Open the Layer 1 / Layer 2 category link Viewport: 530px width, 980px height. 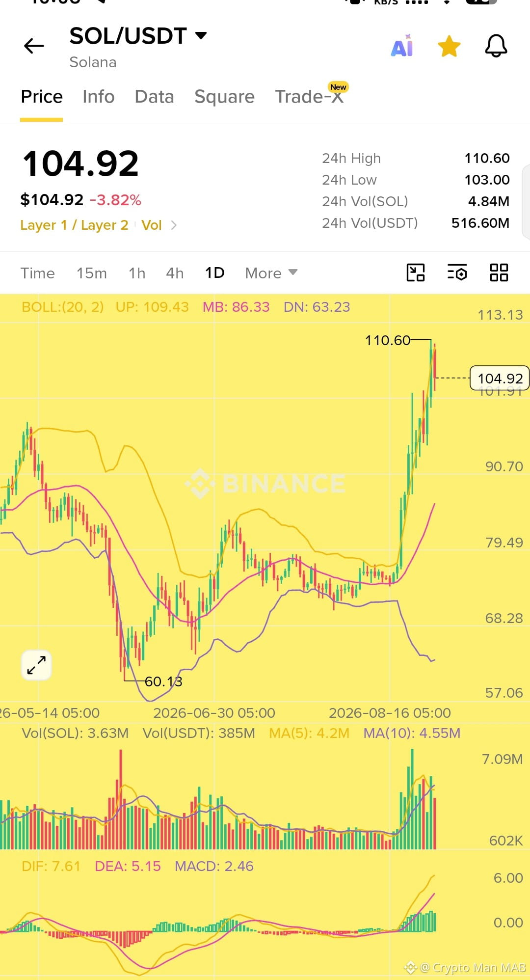(74, 225)
